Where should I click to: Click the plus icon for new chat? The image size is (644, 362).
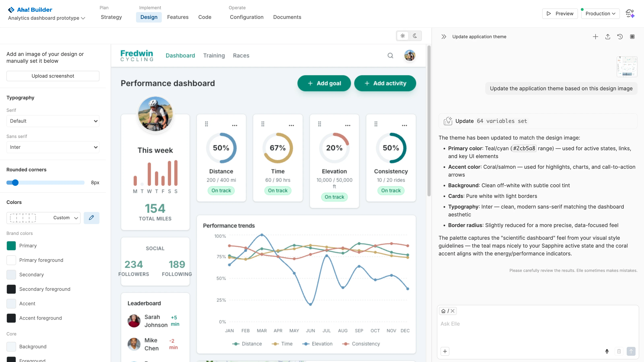(x=595, y=37)
